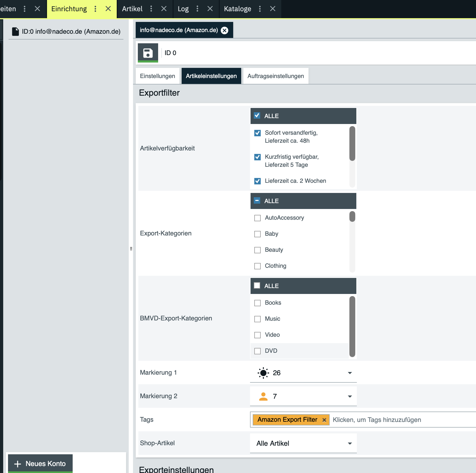The width and height of the screenshot is (476, 473).
Task: Remove the Amazon Export Filter tag
Action: coord(324,420)
